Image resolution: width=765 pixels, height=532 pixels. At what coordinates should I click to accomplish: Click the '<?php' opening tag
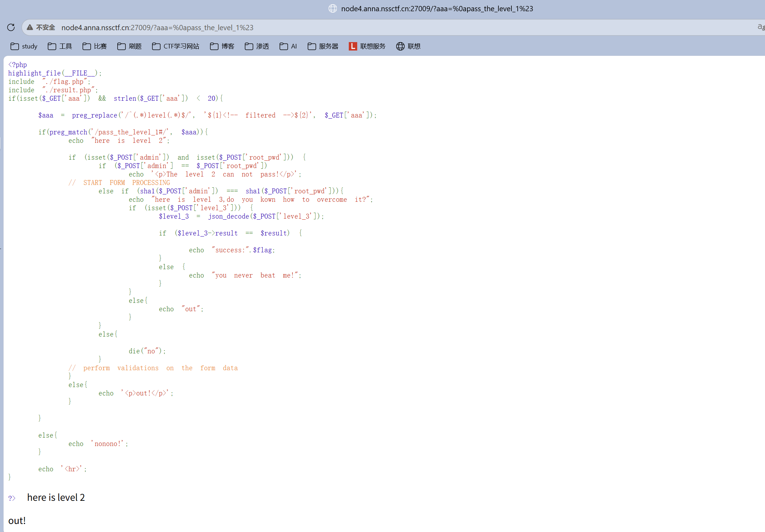point(18,65)
